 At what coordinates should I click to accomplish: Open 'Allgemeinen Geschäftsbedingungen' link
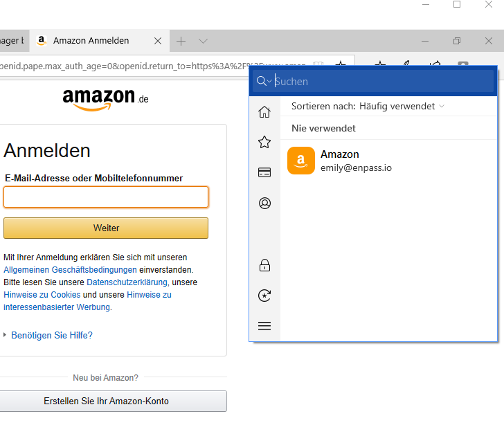pos(70,270)
